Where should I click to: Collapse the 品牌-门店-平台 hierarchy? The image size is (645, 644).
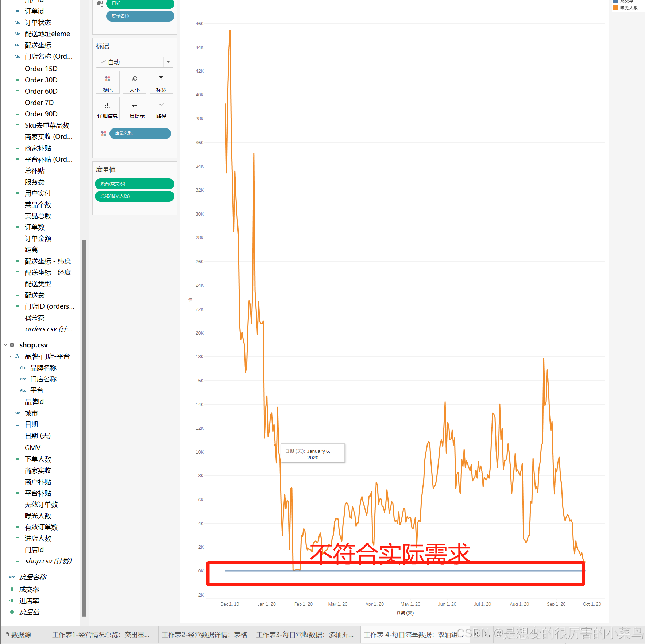coord(11,356)
